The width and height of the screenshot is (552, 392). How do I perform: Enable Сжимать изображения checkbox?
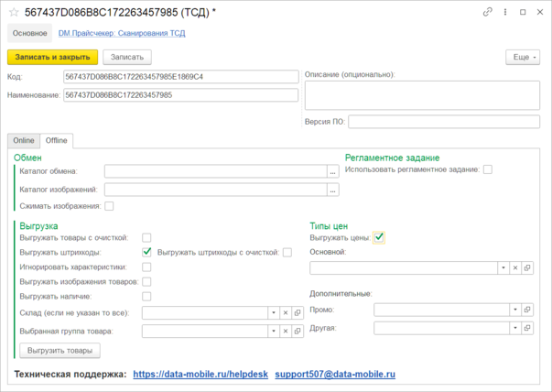pyautogui.click(x=109, y=206)
